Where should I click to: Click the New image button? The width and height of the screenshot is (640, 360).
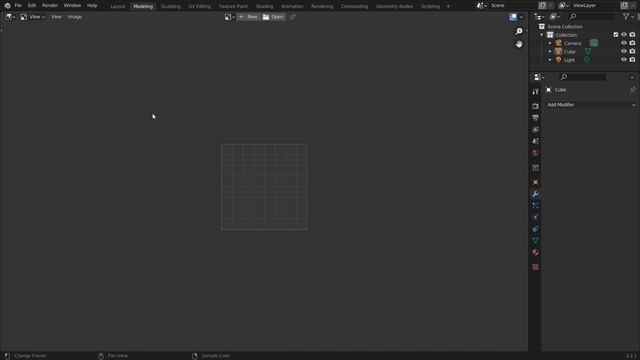(x=248, y=17)
